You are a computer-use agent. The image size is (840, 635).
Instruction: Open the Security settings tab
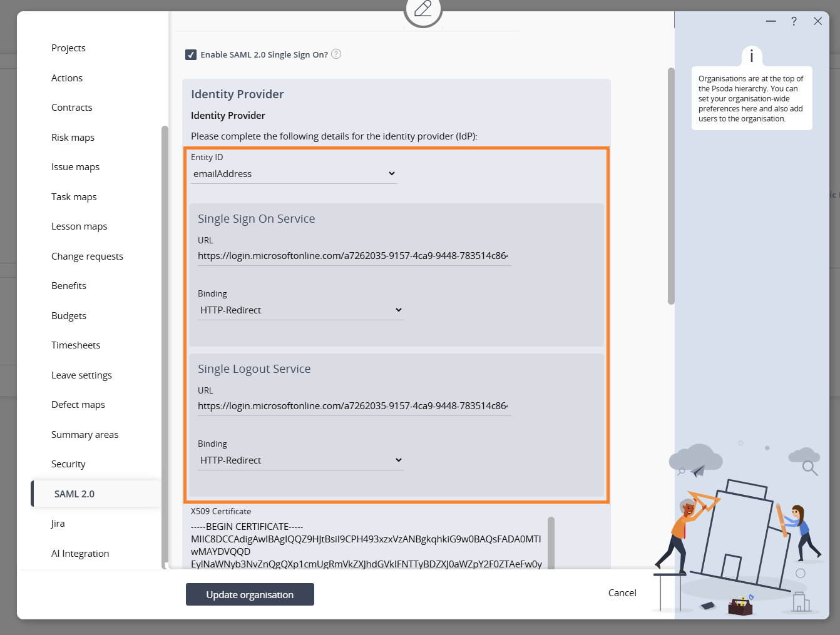(68, 464)
